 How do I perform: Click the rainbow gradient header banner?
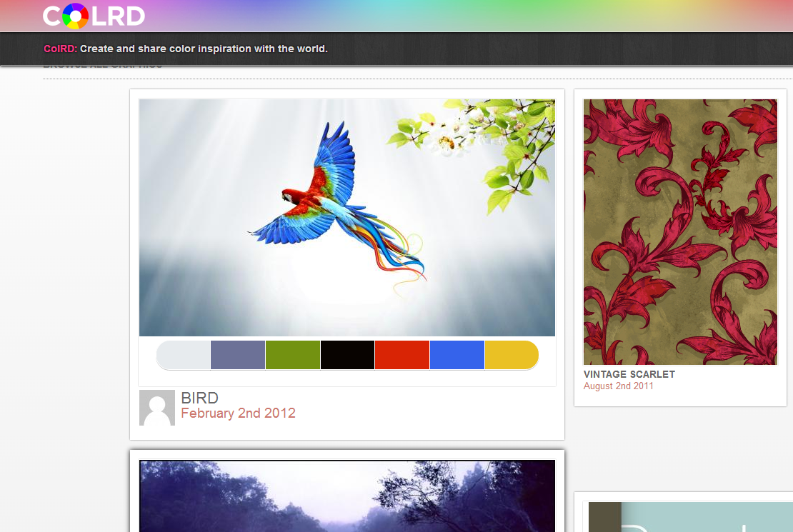pyautogui.click(x=464, y=16)
